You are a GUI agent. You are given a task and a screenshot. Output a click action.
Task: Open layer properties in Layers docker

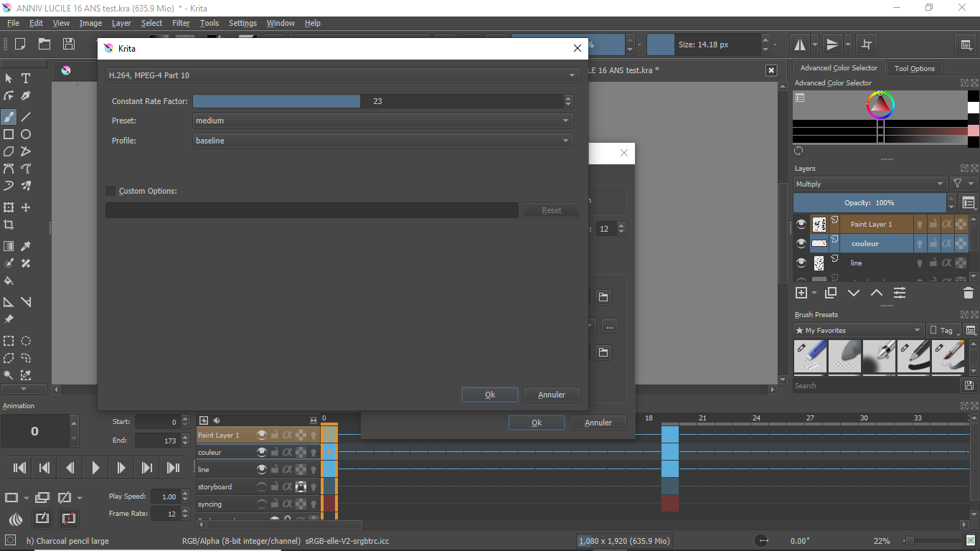pos(900,293)
